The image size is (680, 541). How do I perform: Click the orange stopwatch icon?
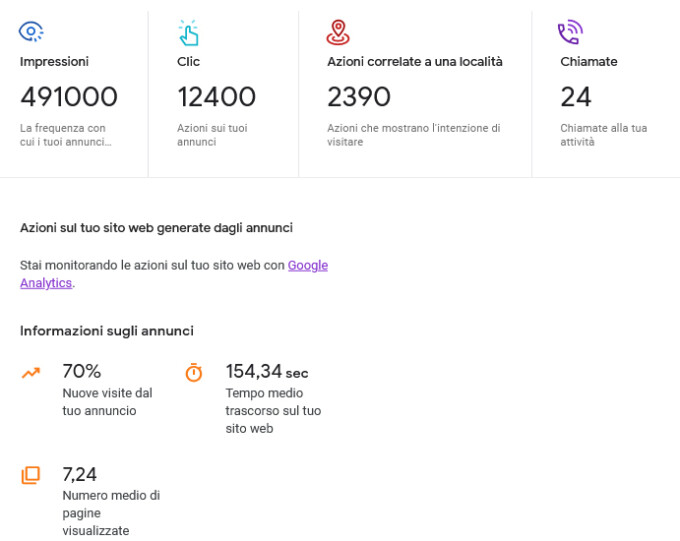(x=194, y=373)
